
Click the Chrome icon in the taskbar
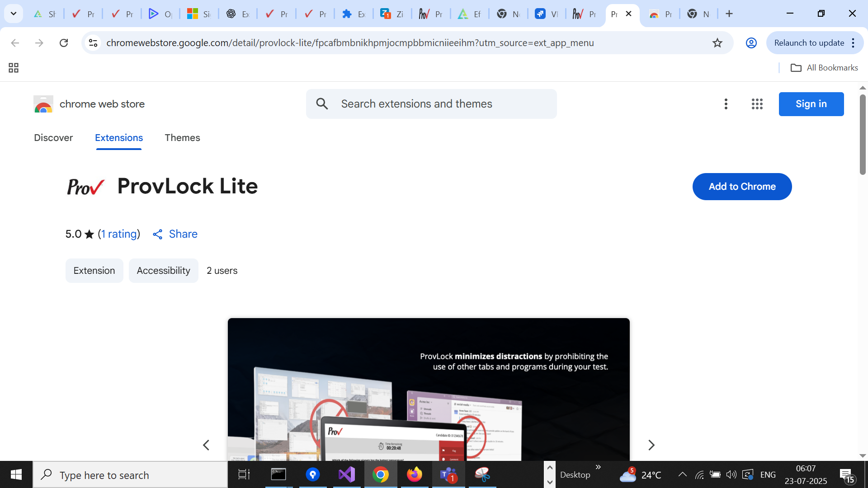click(x=381, y=474)
